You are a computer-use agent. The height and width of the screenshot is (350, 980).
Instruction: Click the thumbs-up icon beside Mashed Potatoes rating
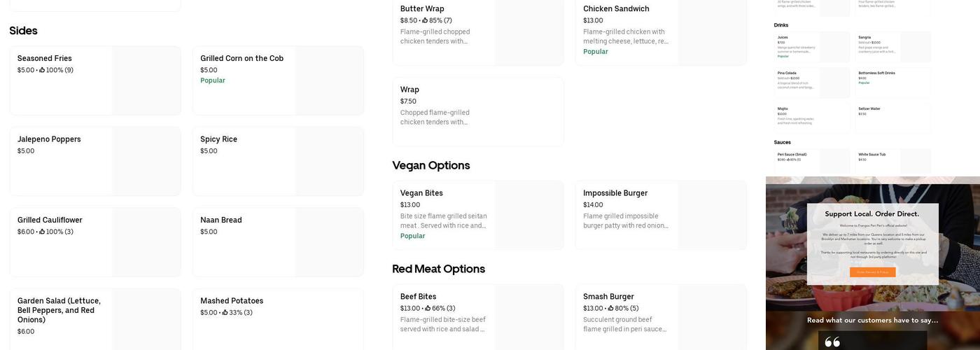click(x=225, y=313)
